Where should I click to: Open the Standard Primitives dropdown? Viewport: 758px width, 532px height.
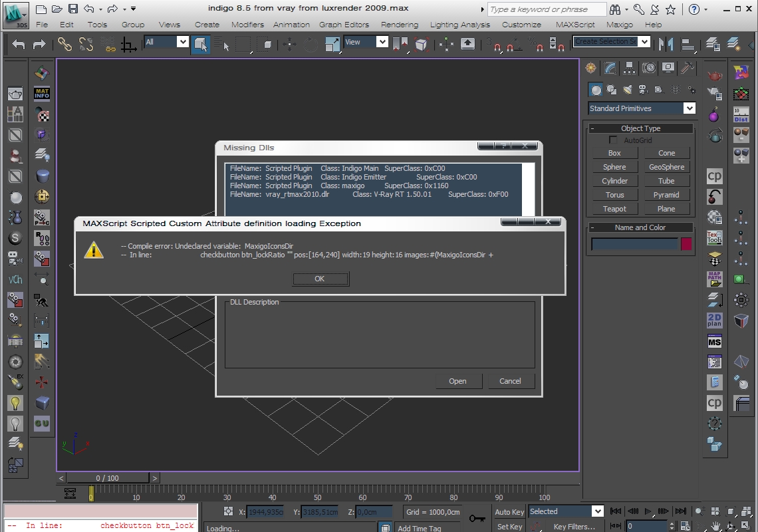click(x=690, y=108)
